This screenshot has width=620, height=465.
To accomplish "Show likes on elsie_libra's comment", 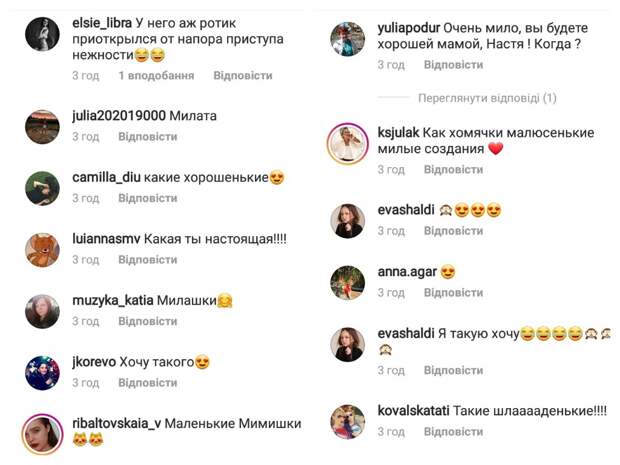I will point(156,76).
